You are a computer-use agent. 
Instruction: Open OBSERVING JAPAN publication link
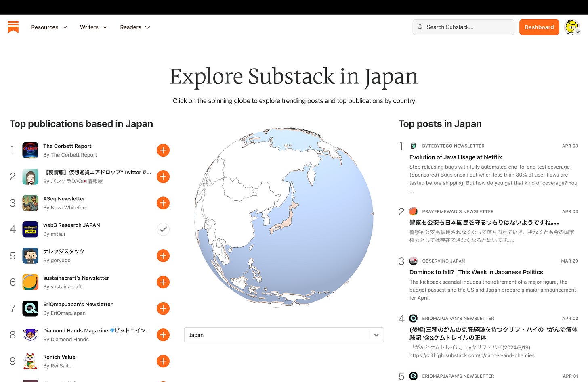443,261
